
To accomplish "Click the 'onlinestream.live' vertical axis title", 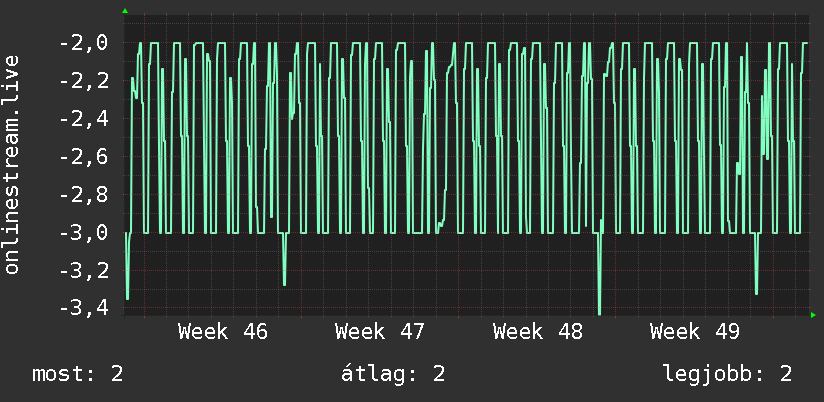I will click(x=11, y=164).
